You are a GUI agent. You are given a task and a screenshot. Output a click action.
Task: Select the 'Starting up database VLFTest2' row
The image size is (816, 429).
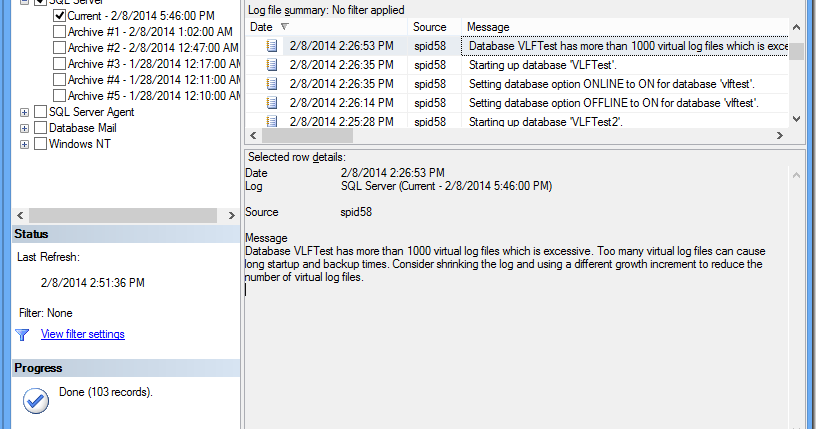tap(539, 121)
